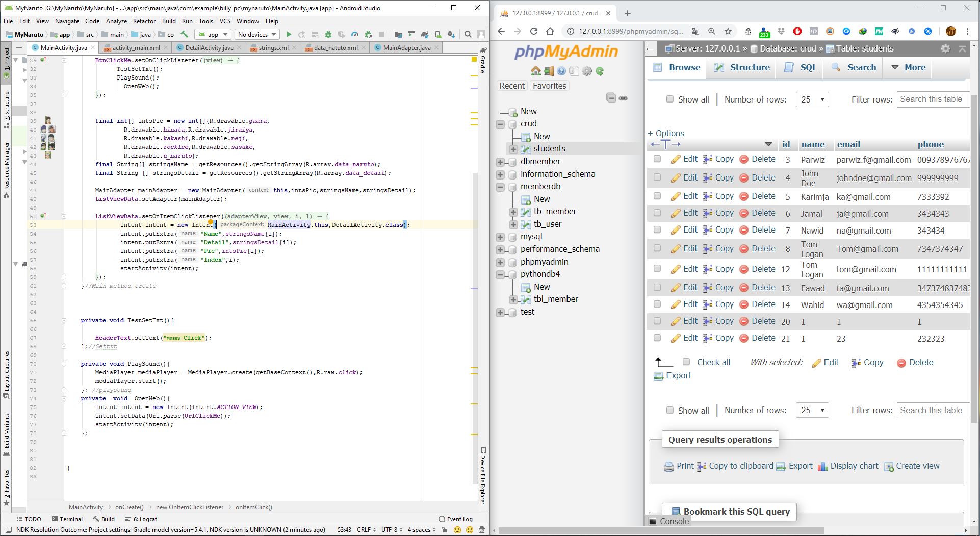The image size is (980, 536).
Task: Expand the tb_member table node
Action: click(513, 212)
